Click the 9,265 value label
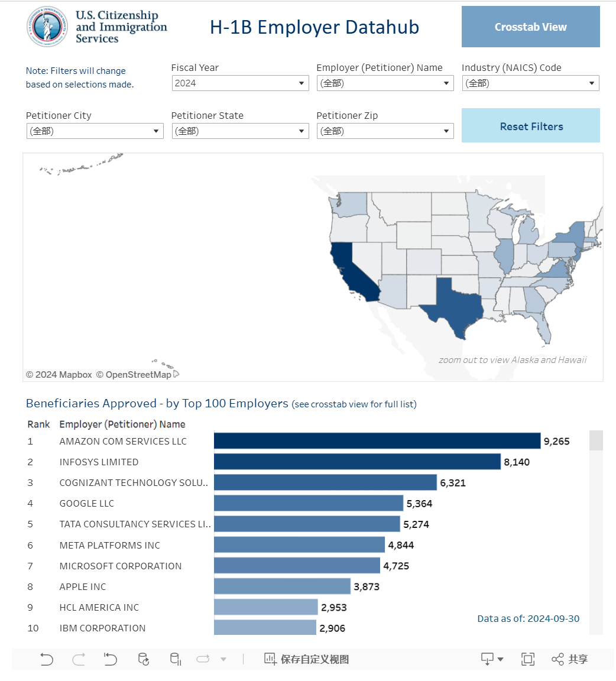 [x=556, y=441]
